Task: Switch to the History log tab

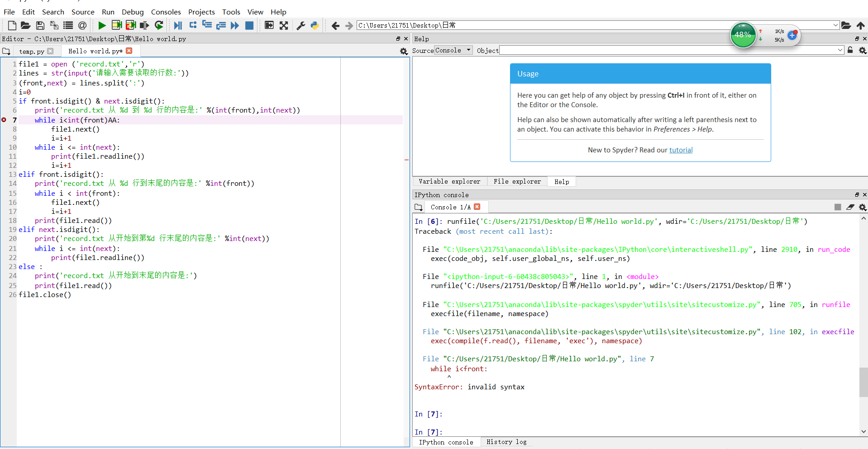Action: [x=506, y=442]
